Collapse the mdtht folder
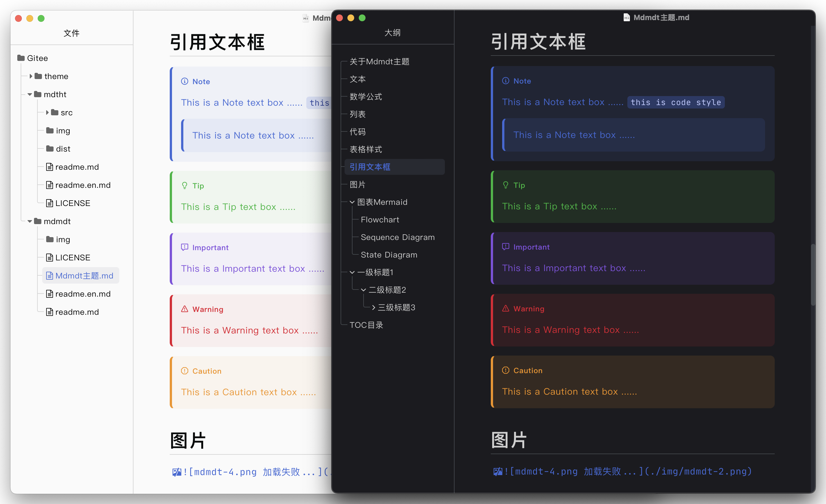The width and height of the screenshot is (826, 504). click(x=30, y=95)
